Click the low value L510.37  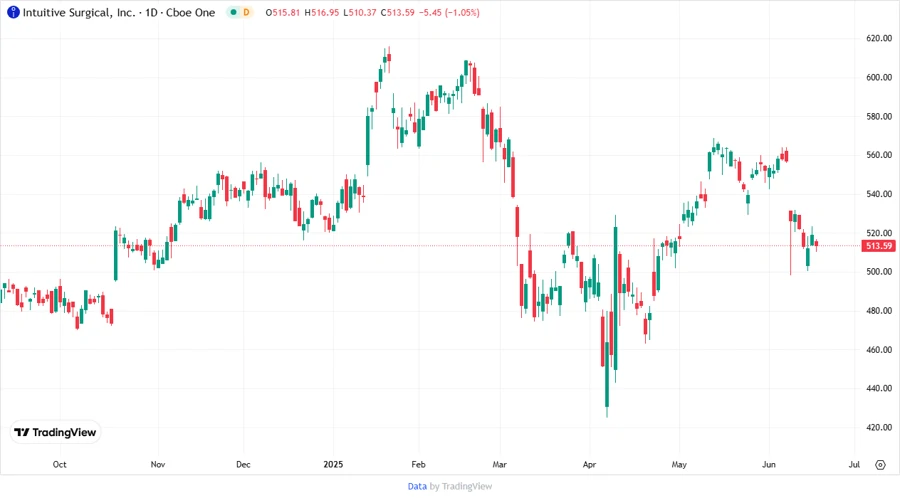(360, 13)
